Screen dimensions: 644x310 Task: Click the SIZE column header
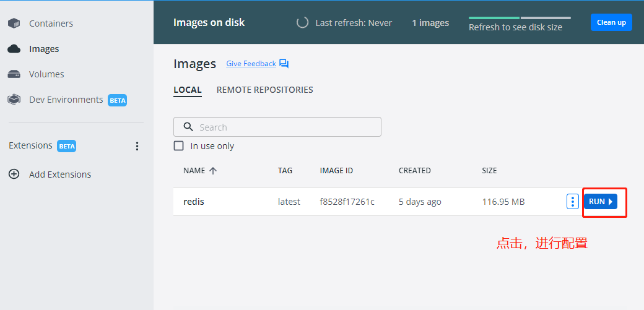(490, 171)
